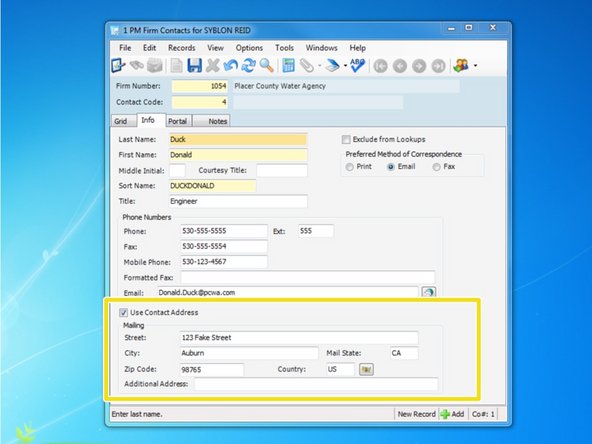This screenshot has width=592, height=444.
Task: Click the new blank page icon
Action: [x=176, y=66]
